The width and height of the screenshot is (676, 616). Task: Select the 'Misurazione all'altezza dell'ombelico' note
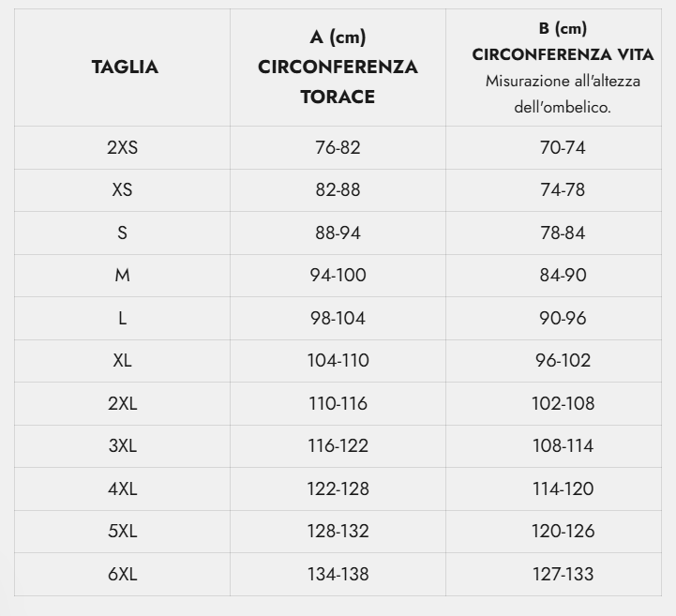point(563,94)
